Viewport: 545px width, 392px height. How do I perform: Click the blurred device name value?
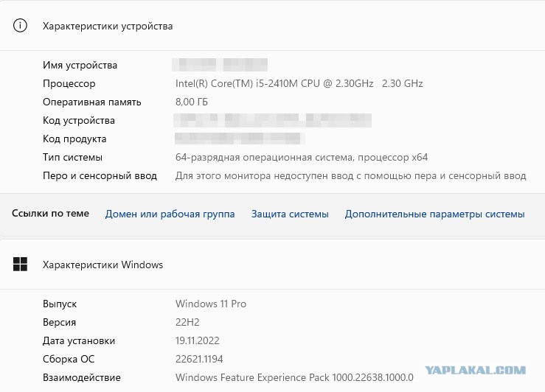click(220, 65)
